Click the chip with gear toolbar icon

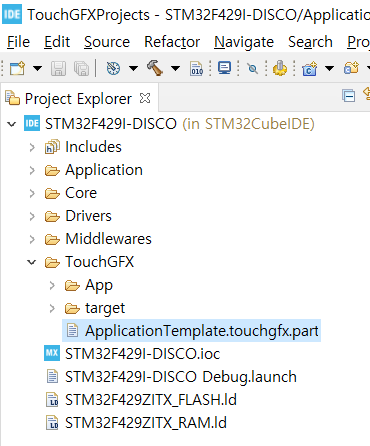click(x=280, y=68)
